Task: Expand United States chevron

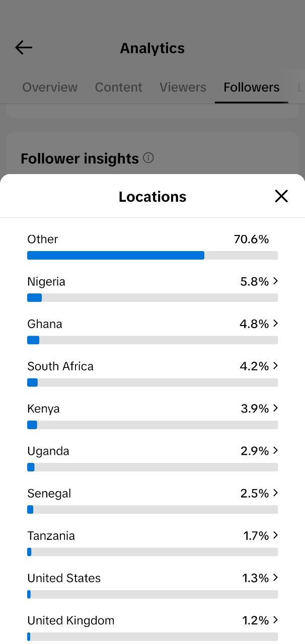Action: tap(275, 578)
